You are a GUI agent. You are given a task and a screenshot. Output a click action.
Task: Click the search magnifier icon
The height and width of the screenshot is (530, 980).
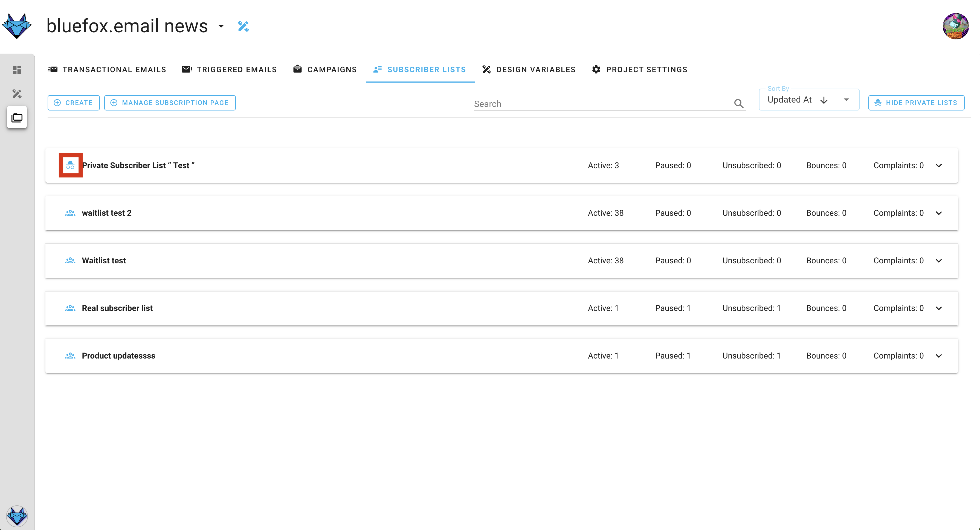pyautogui.click(x=739, y=103)
